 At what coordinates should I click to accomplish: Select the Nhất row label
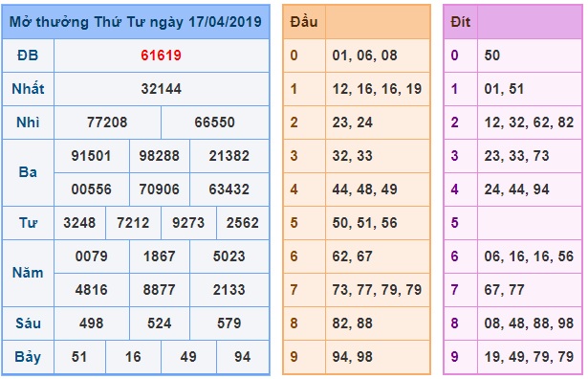point(28,89)
